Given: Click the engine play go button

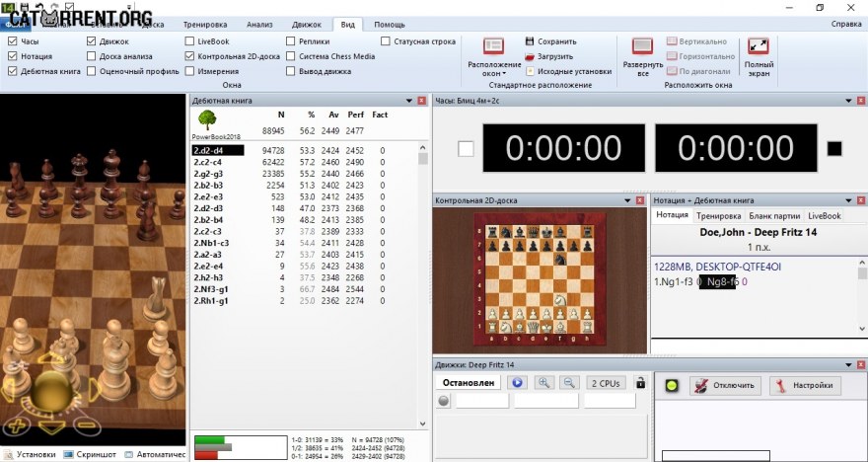Looking at the screenshot, I should [518, 383].
